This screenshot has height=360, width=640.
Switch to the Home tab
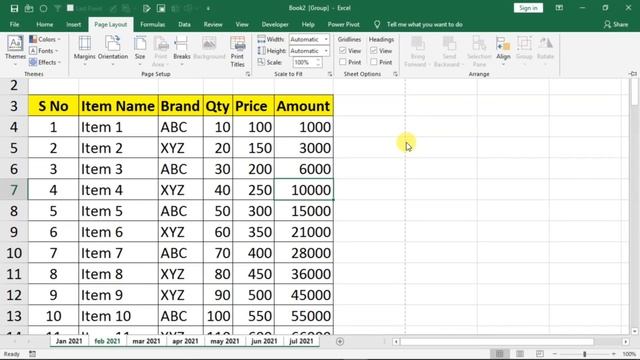[x=44, y=24]
